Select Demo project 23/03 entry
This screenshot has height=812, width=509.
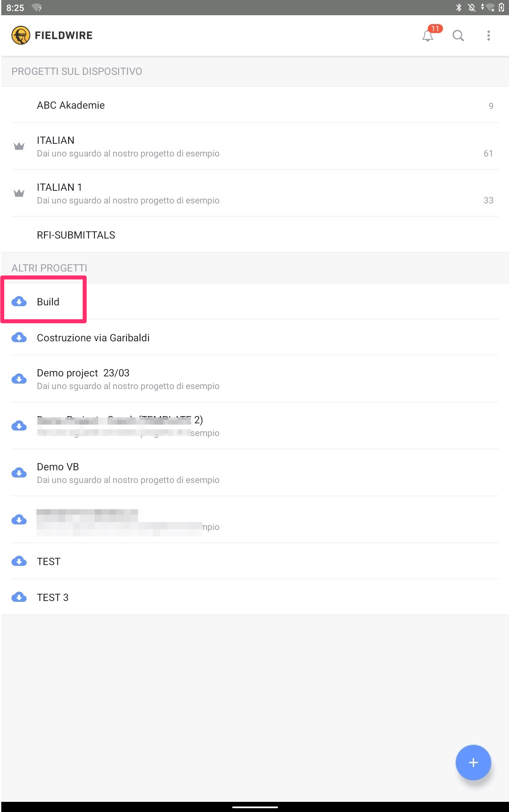click(255, 379)
